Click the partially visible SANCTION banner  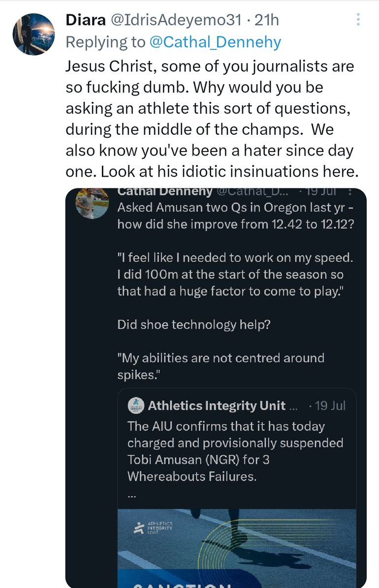pyautogui.click(x=182, y=583)
